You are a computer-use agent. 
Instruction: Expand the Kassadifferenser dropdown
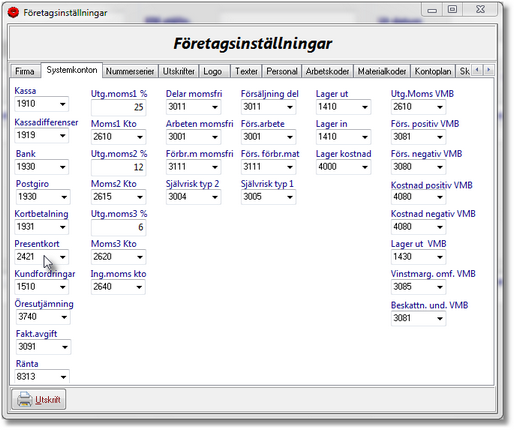(63, 135)
